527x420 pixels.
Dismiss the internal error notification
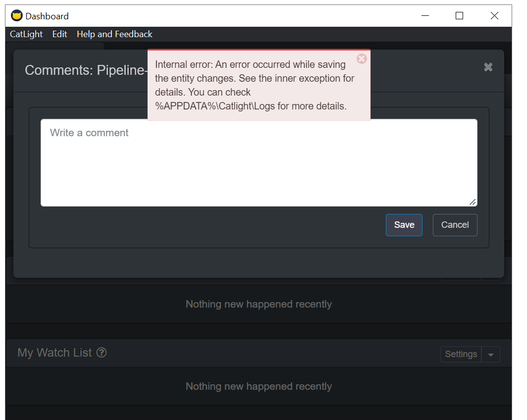(362, 59)
